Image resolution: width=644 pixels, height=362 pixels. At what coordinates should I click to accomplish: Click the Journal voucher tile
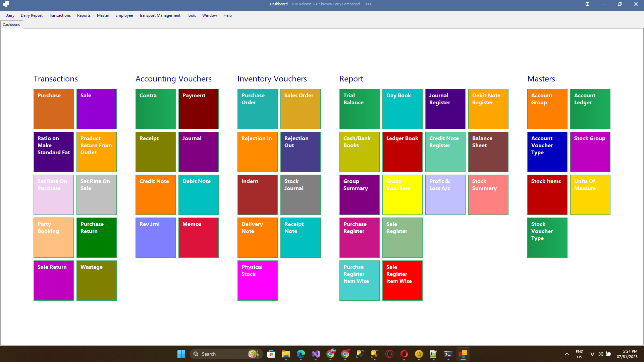pos(199,152)
